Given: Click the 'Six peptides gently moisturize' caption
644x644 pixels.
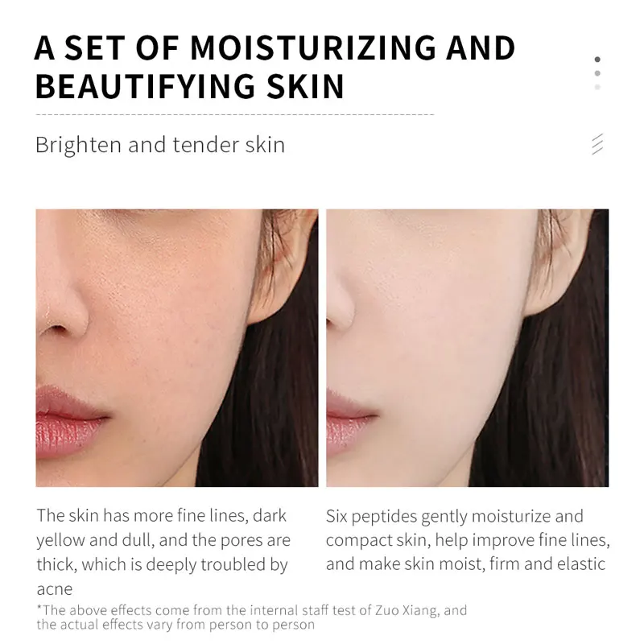Looking at the screenshot, I should pos(438,517).
